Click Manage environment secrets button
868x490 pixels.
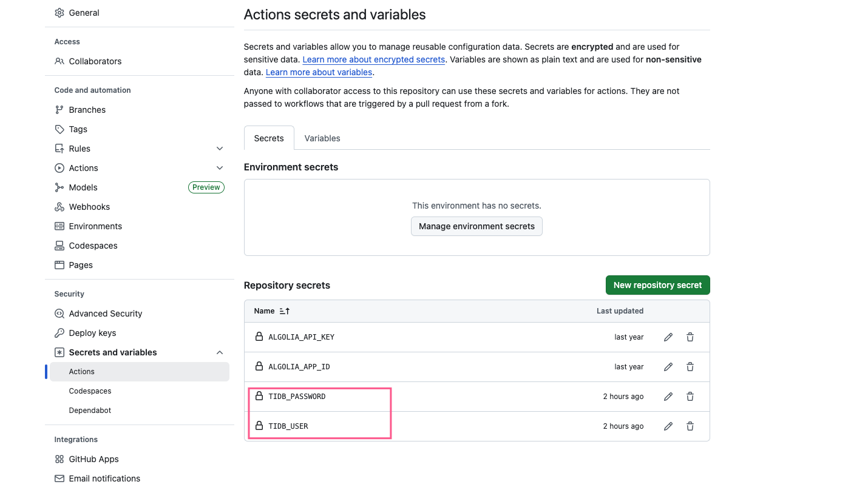(476, 226)
